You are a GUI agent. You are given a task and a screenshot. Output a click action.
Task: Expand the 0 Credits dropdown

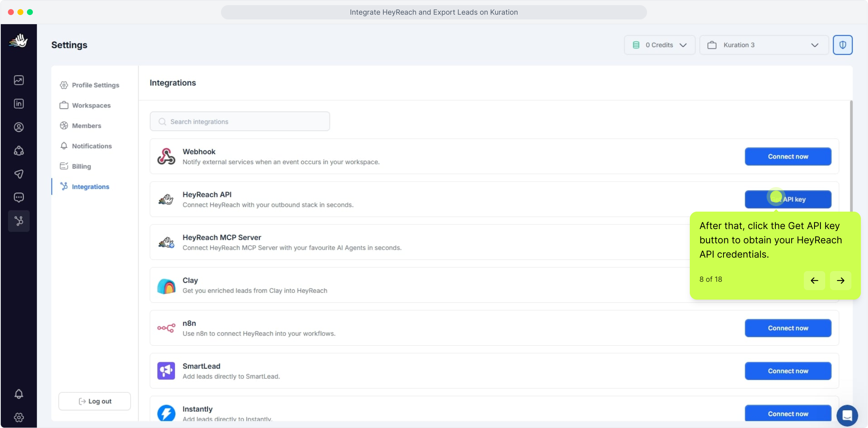click(x=660, y=45)
